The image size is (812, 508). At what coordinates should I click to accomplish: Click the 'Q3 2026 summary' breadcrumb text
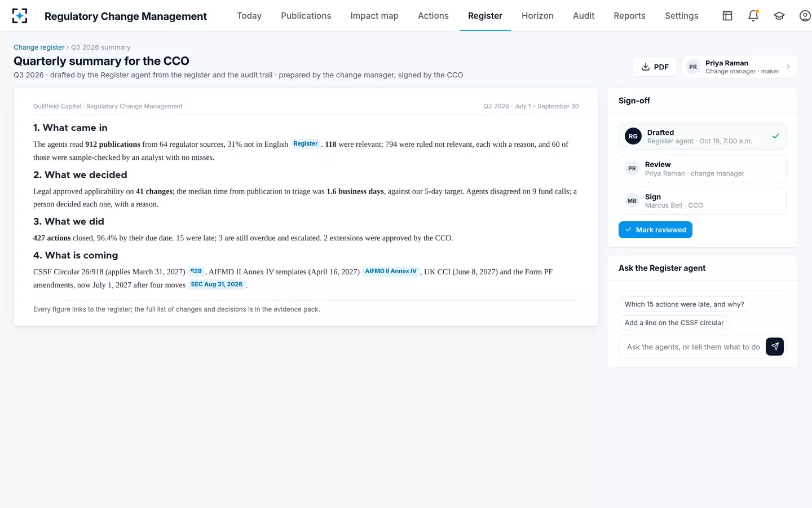click(101, 47)
